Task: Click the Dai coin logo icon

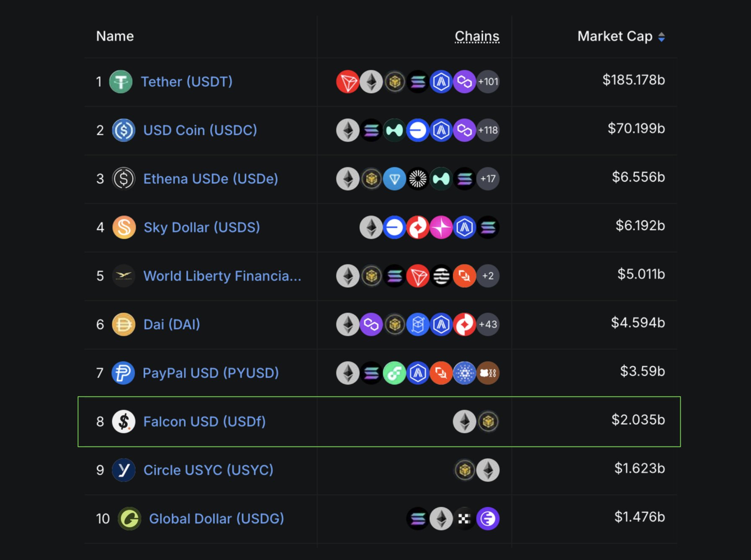Action: click(x=123, y=324)
